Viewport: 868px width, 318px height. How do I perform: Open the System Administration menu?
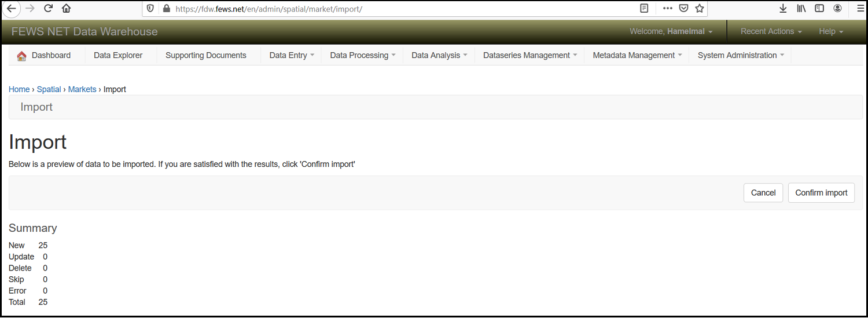(x=740, y=56)
